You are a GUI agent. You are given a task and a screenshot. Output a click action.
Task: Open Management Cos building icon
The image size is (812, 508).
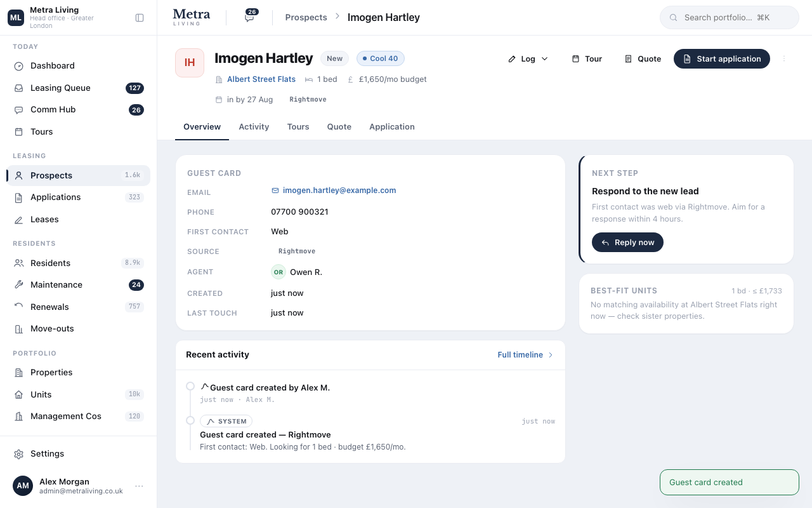[19, 417]
